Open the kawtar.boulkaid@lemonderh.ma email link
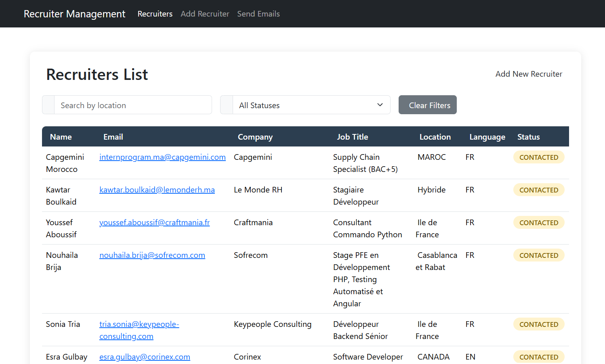The height and width of the screenshot is (364, 605). [157, 190]
